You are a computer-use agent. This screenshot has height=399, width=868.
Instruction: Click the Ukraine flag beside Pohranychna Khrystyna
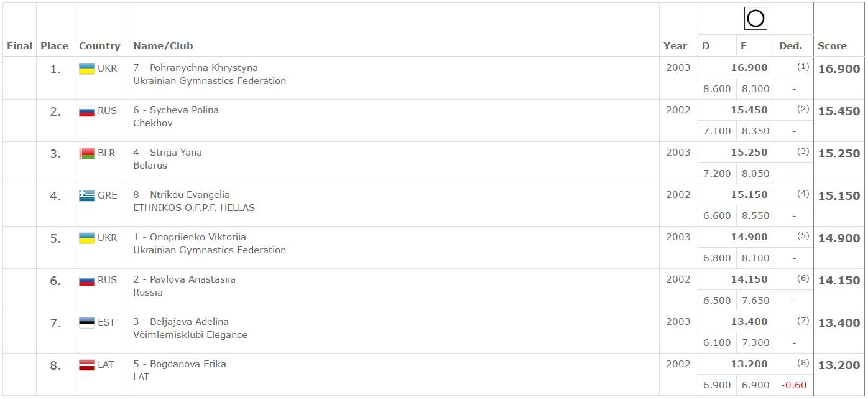point(86,68)
